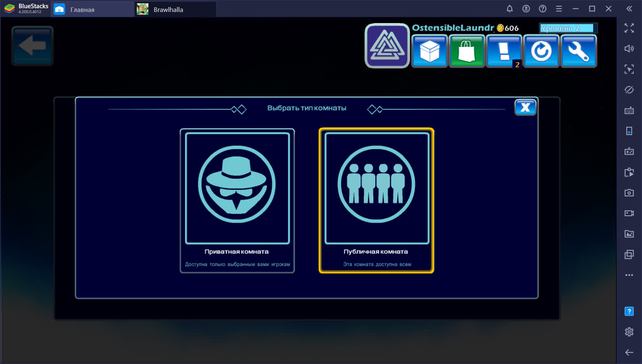642x364 pixels.
Task: Select the Публичная комната card
Action: [x=377, y=201]
